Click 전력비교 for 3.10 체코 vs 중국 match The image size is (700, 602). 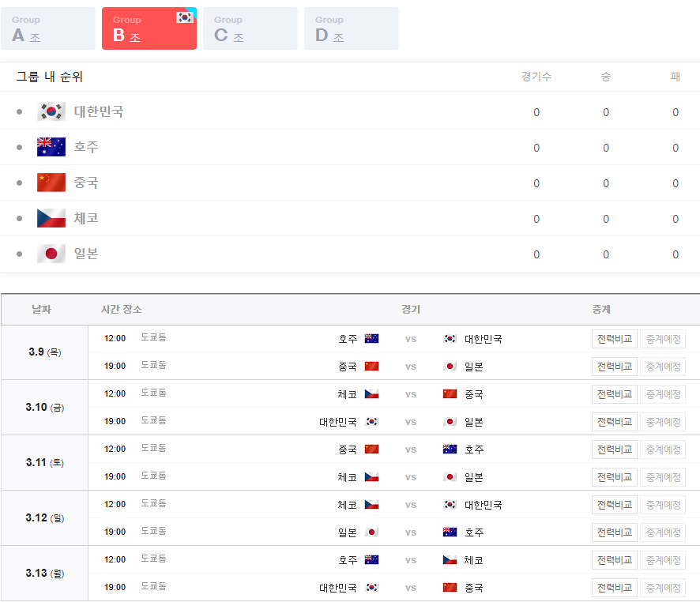[615, 394]
